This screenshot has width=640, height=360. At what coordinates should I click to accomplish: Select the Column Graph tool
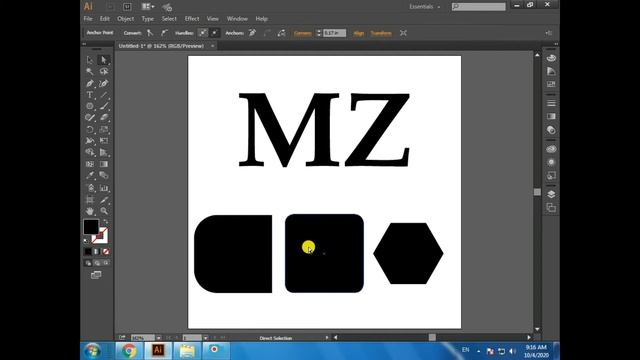click(x=104, y=188)
